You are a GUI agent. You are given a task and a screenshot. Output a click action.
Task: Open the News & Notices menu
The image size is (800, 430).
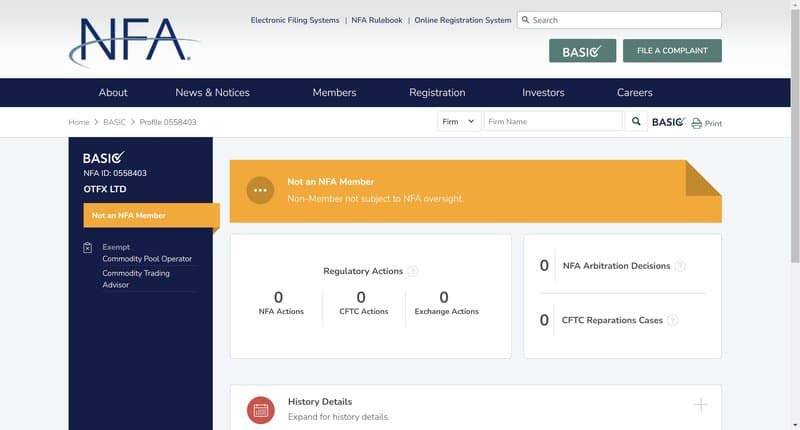tap(212, 92)
